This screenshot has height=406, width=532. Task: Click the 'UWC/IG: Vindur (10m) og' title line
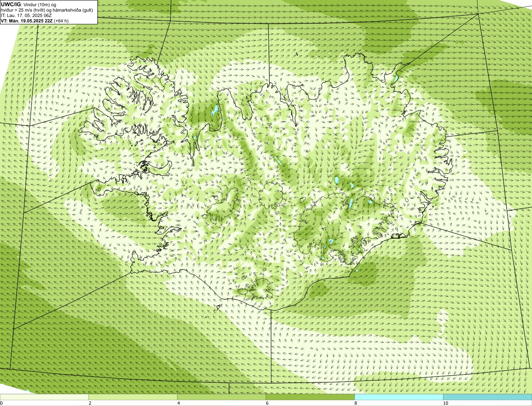29,4
